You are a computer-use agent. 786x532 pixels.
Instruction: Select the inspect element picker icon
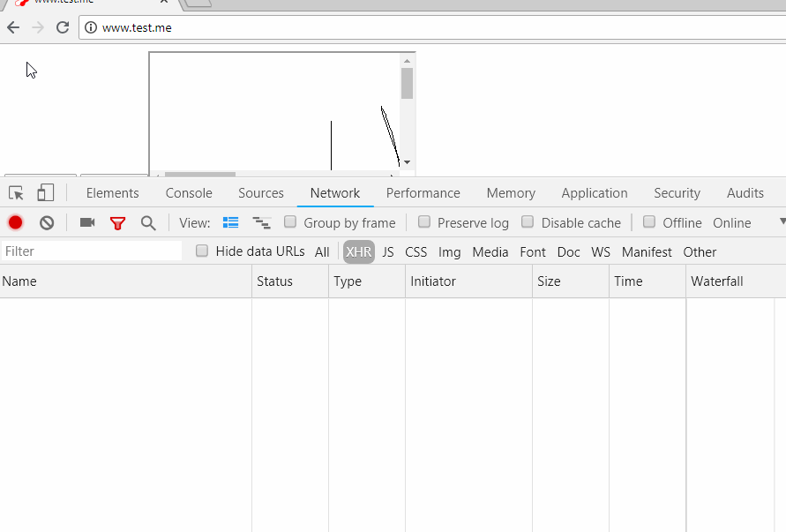(x=16, y=193)
